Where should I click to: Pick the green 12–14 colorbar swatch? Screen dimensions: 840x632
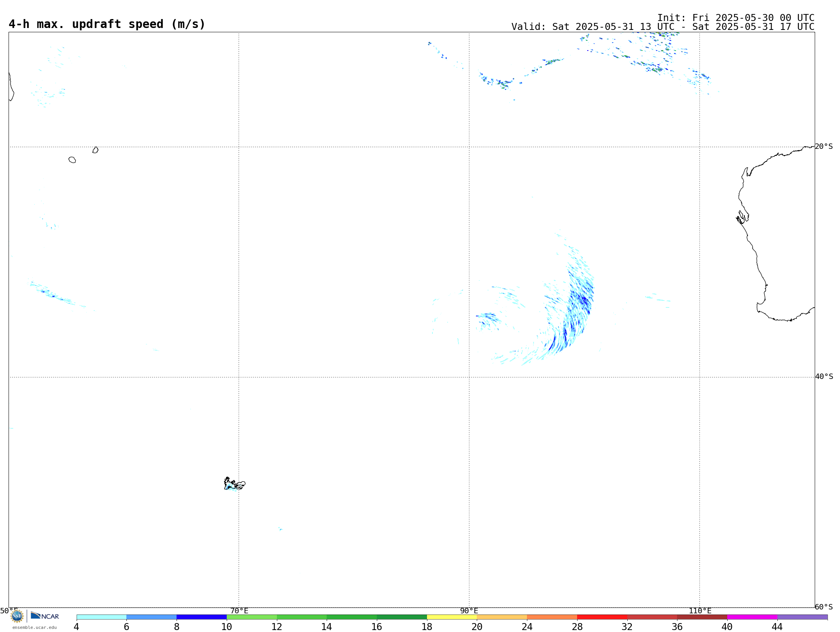[302, 617]
